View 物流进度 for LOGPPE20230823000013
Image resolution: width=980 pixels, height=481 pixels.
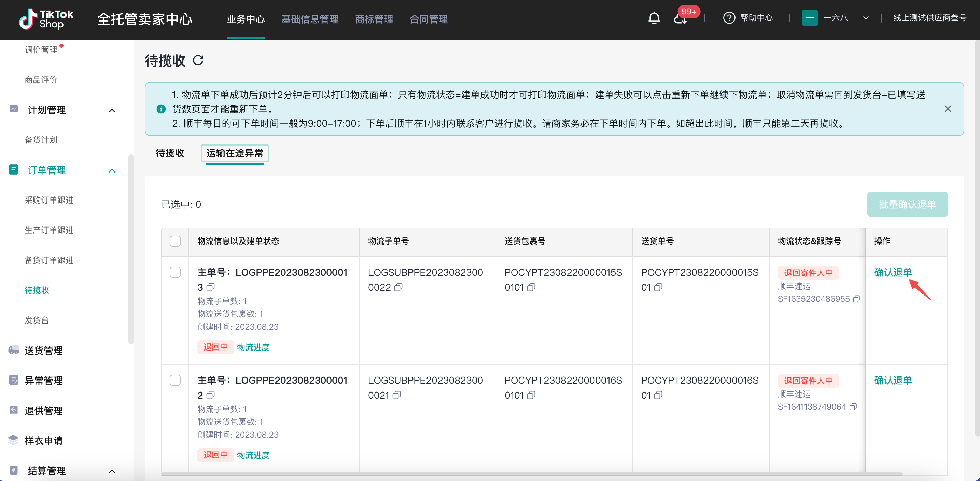point(253,347)
